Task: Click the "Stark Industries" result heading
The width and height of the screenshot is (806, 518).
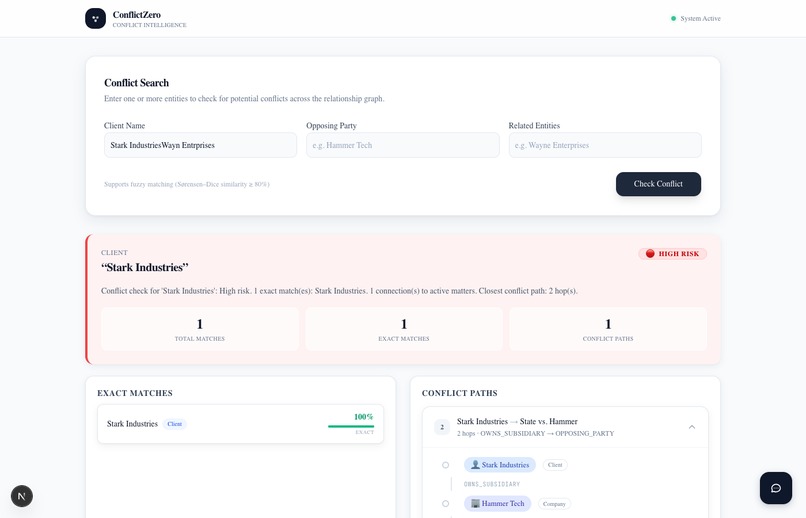Action: (145, 267)
